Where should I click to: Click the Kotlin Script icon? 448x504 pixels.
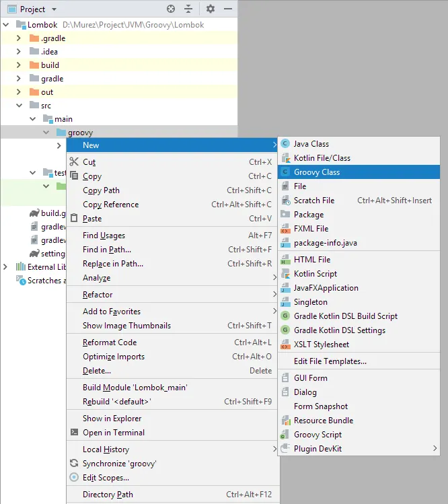285,274
